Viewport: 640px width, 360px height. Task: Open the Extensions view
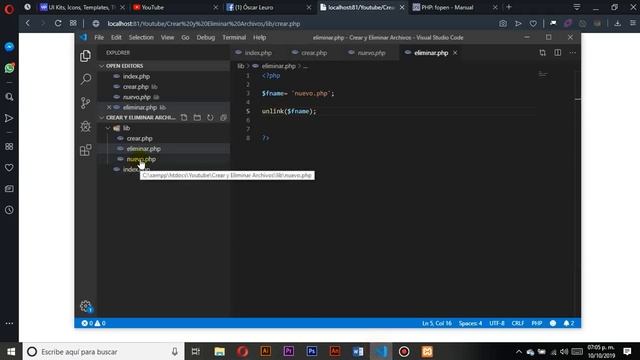point(85,150)
